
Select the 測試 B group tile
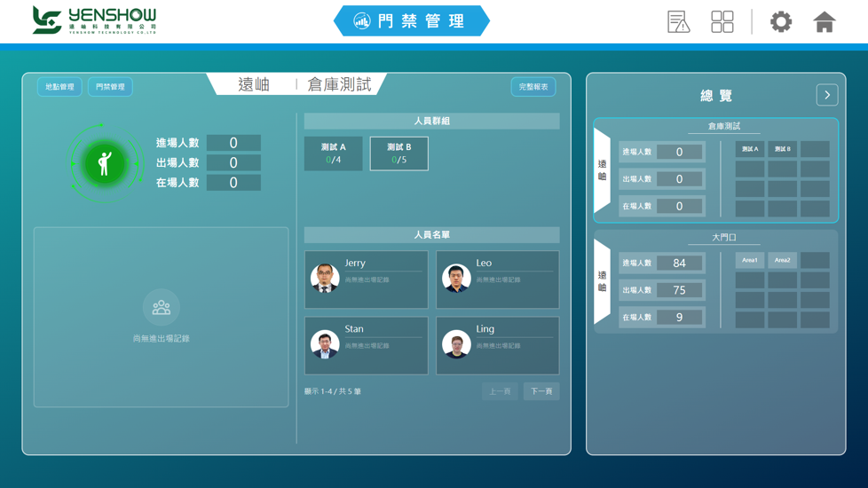(399, 153)
